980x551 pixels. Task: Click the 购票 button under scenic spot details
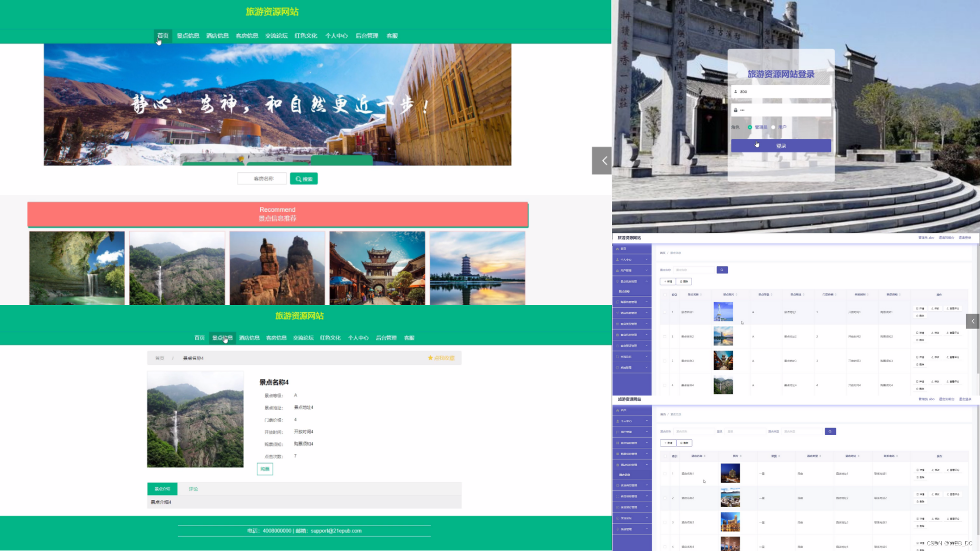point(264,469)
